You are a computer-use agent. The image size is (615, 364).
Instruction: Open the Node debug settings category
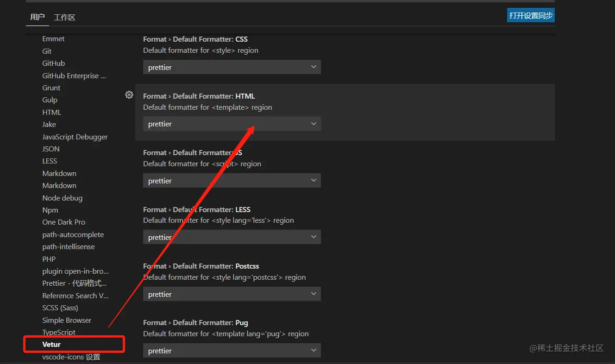point(63,198)
